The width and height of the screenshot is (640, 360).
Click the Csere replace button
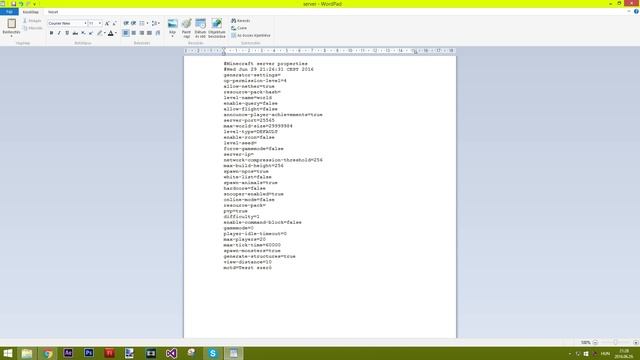tap(239, 28)
